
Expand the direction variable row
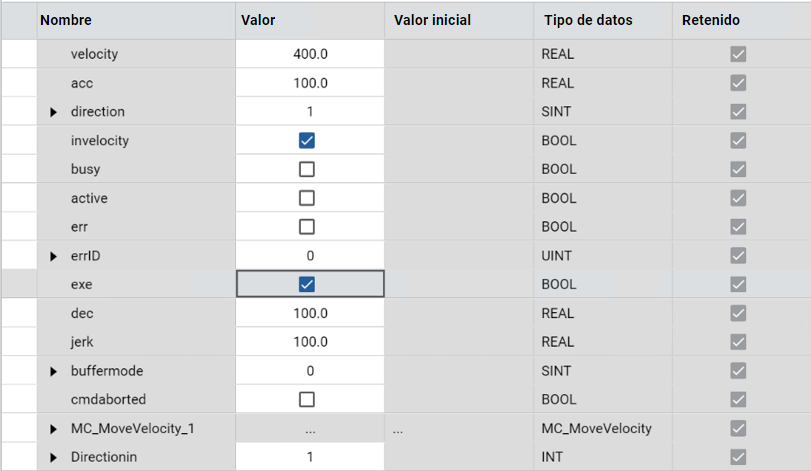point(54,112)
